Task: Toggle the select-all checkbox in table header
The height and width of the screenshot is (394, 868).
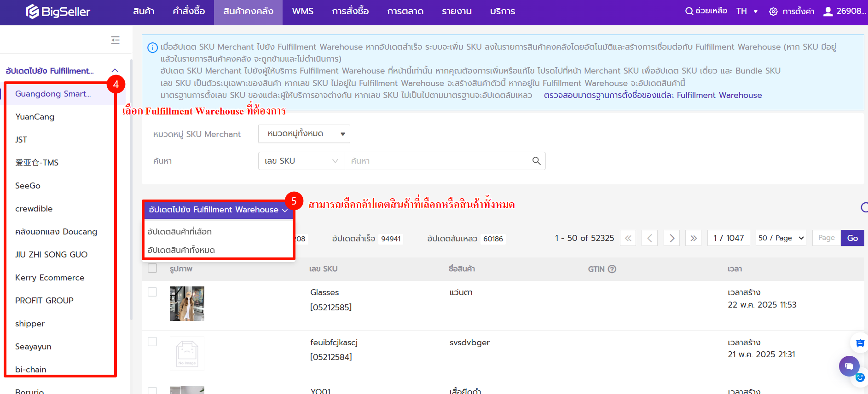Action: click(152, 268)
